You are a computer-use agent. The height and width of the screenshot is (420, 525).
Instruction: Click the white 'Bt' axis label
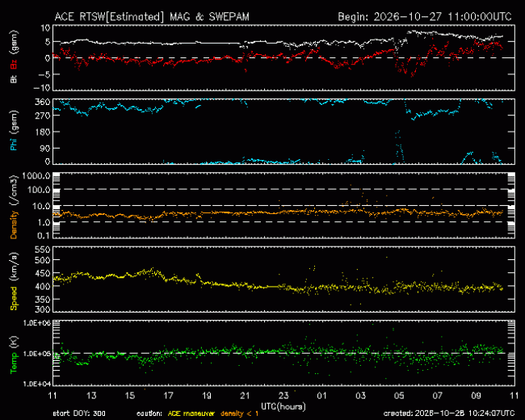[x=14, y=79]
